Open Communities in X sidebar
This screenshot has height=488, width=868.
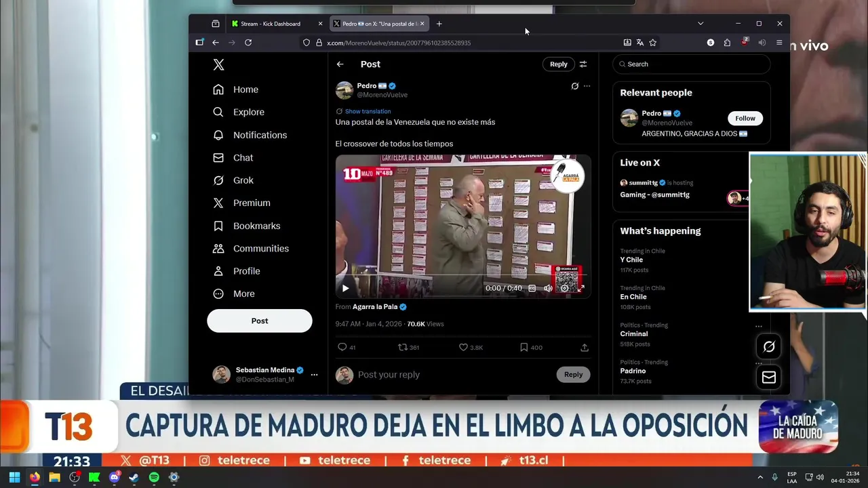pyautogui.click(x=250, y=248)
